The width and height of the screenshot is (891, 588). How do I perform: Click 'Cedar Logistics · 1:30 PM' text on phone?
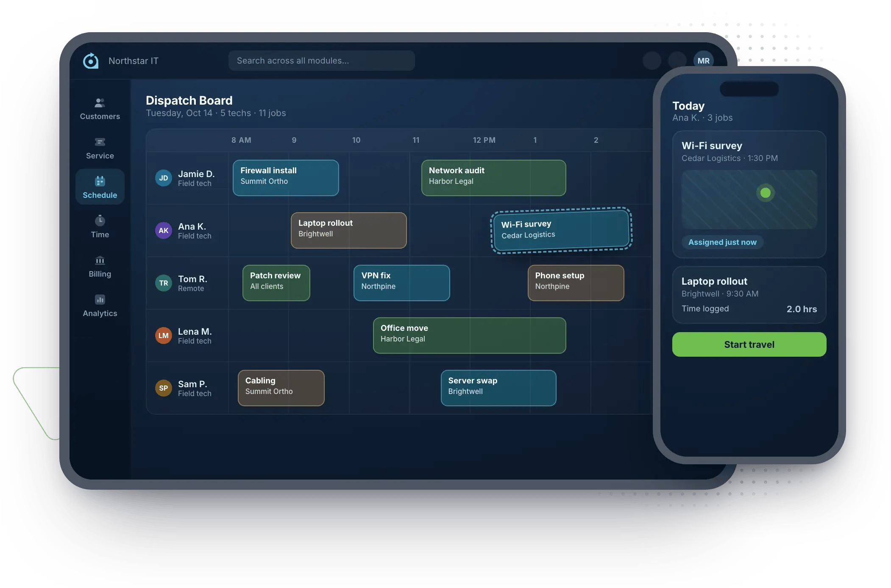click(x=730, y=158)
